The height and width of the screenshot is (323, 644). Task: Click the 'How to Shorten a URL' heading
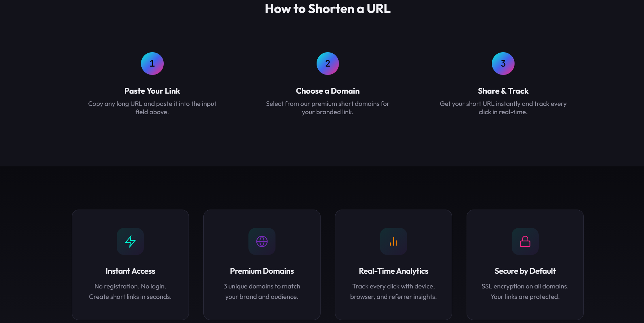tap(328, 9)
